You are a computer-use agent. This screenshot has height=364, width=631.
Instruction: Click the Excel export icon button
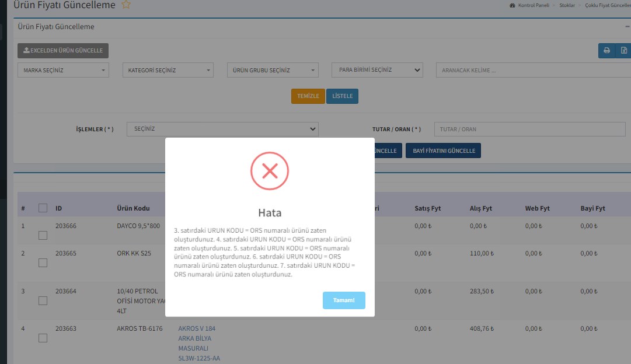[623, 51]
